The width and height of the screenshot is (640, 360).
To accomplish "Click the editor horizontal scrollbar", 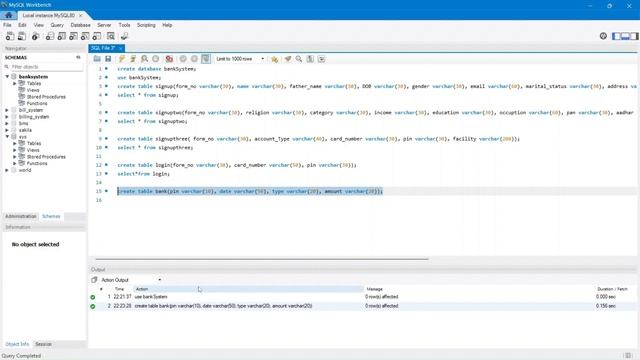I will (x=262, y=259).
